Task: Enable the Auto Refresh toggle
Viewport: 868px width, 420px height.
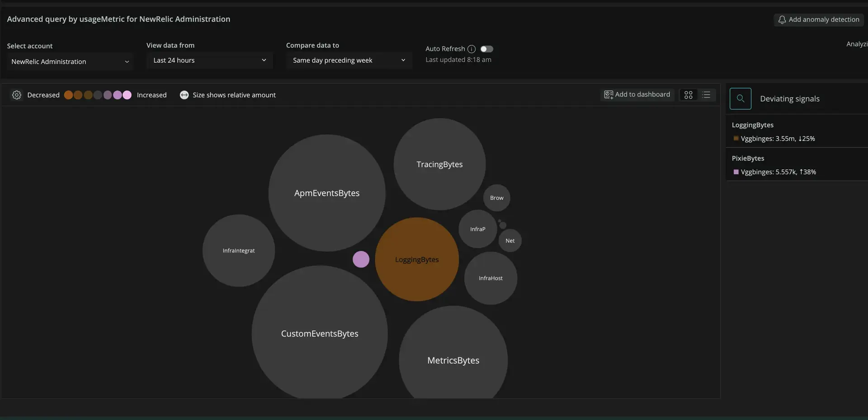Action: (x=486, y=49)
